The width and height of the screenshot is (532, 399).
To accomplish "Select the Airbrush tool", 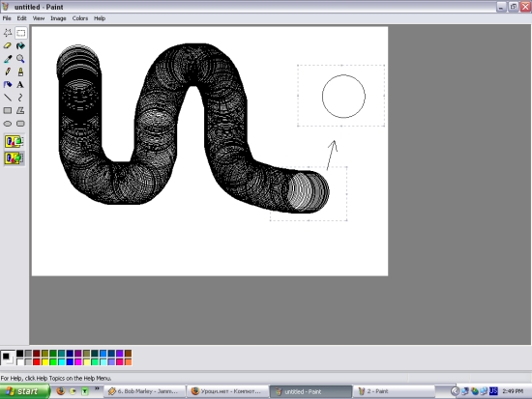I will click(8, 84).
